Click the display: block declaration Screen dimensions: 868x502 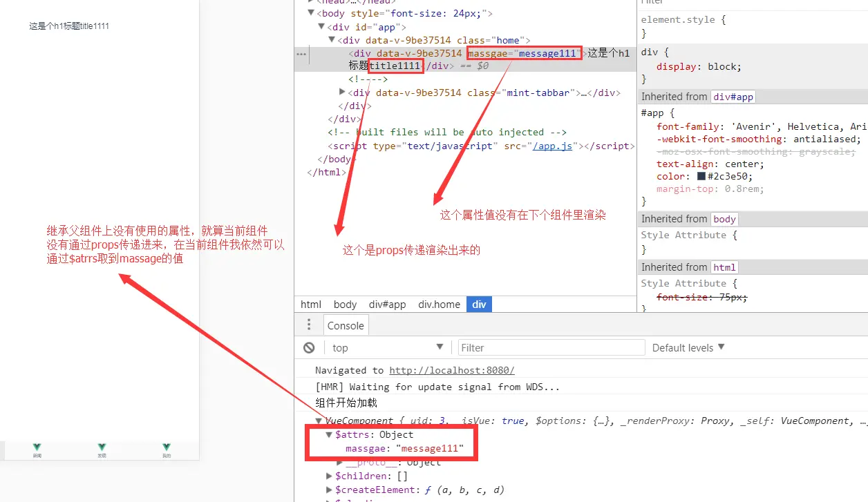(699, 67)
